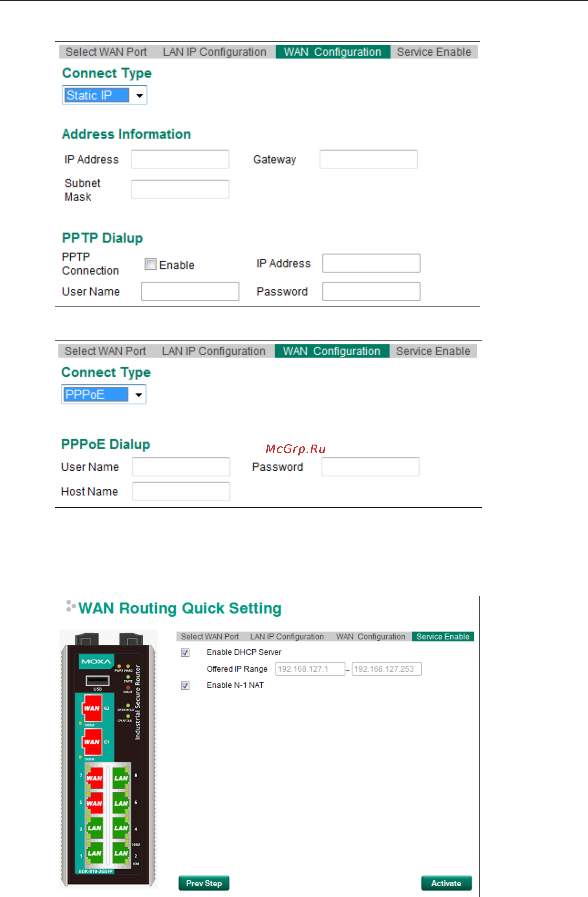
Task: Open Select WAN Port tab in PPPoE panel
Action: (x=106, y=351)
